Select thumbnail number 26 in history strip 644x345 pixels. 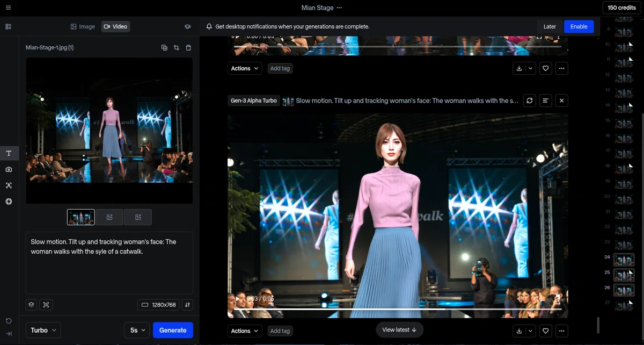[x=624, y=290]
